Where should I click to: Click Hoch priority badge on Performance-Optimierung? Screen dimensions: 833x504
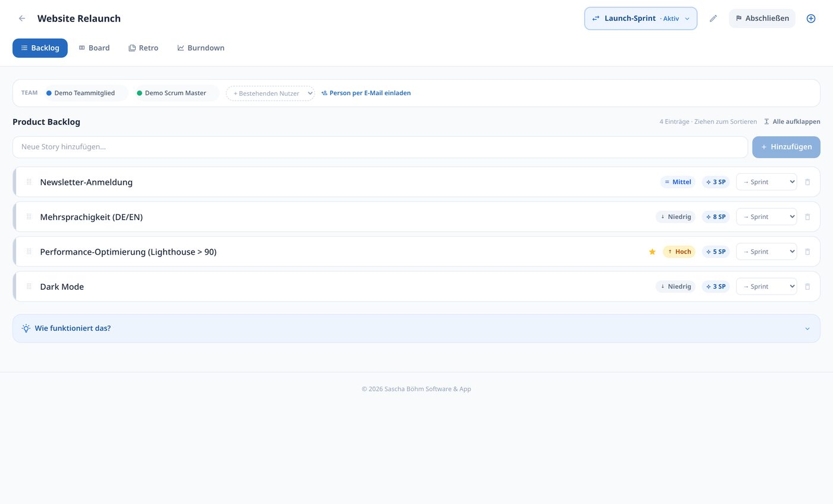(679, 252)
